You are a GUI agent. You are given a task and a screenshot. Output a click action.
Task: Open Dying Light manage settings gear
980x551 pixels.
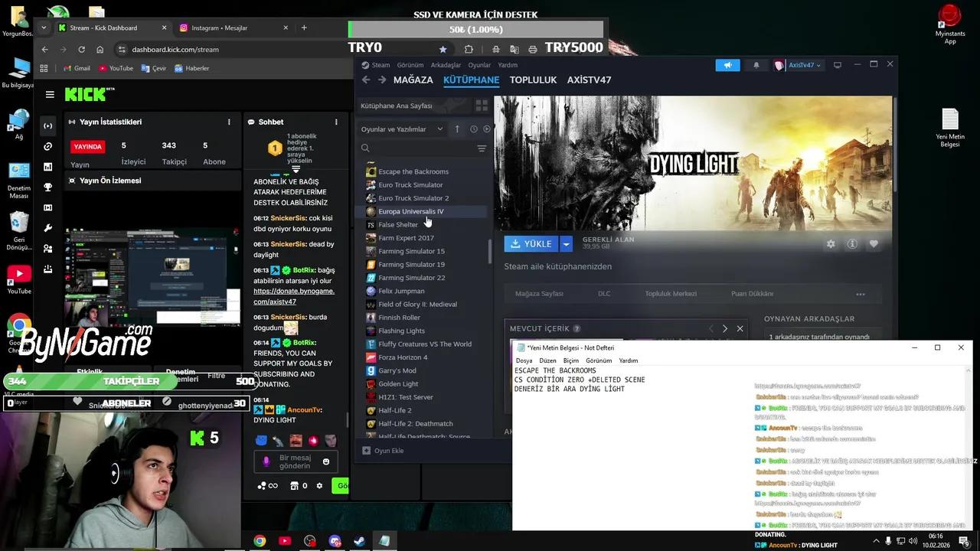pos(831,244)
